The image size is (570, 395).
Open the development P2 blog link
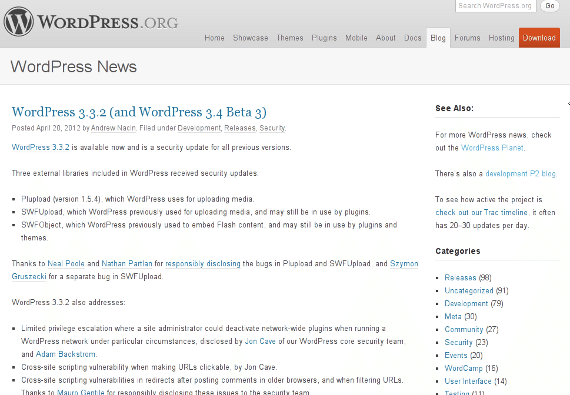[x=521, y=174]
